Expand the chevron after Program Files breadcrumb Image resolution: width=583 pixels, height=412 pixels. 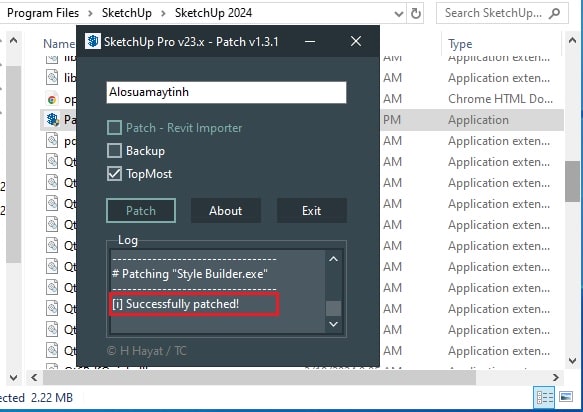point(90,13)
